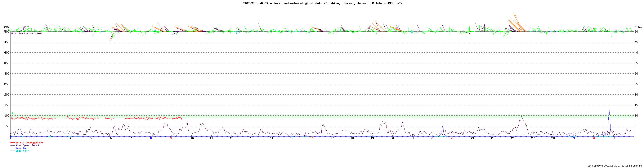The image size is (644, 168).
Task: Click the red 10 min averaged CPM legend line
Action: [x=13, y=143]
